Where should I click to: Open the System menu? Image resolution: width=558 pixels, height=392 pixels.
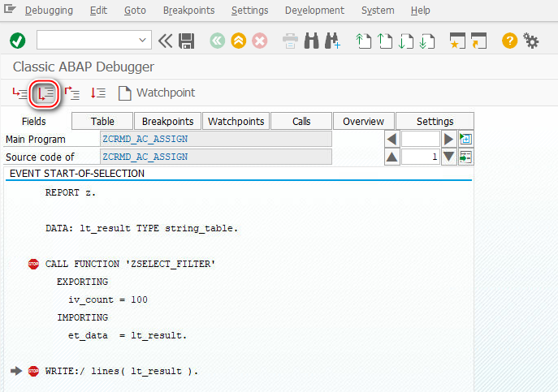click(378, 11)
